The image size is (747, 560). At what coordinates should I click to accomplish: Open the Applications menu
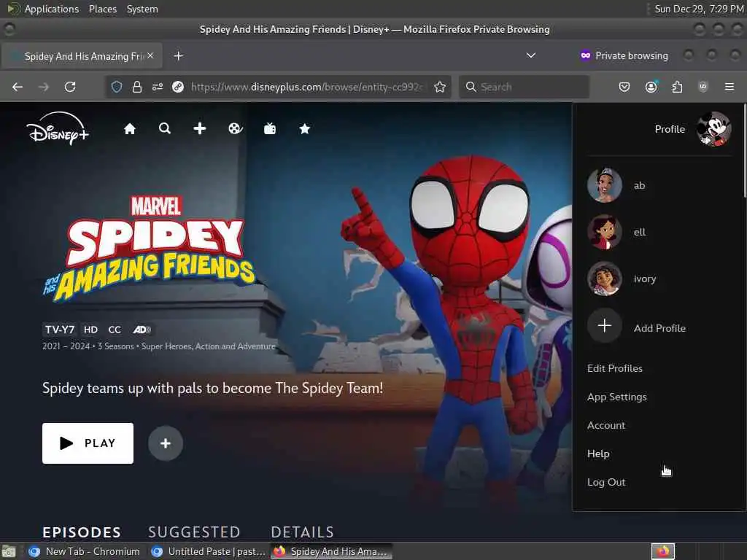pyautogui.click(x=51, y=9)
